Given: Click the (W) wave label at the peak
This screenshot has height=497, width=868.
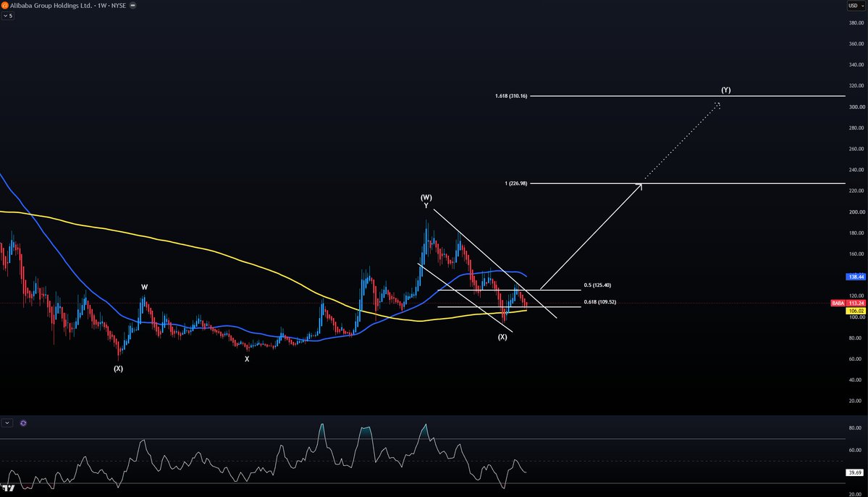Looking at the screenshot, I should [426, 197].
